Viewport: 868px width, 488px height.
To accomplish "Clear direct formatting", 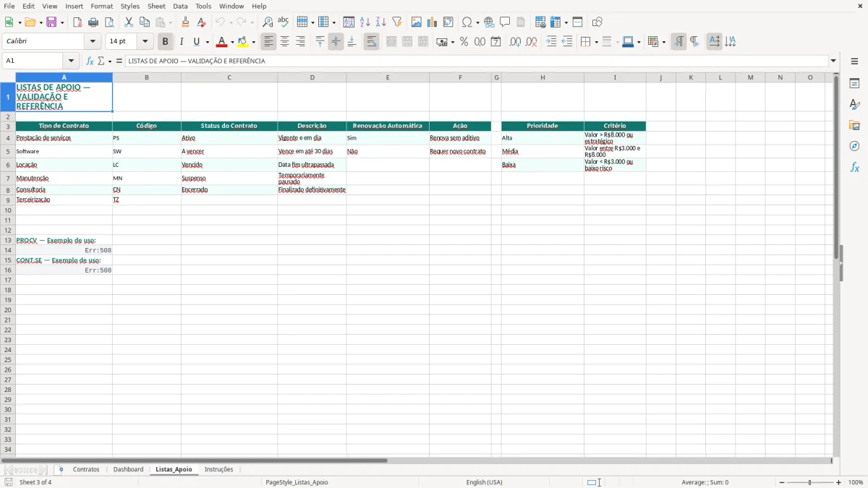I will 202,22.
